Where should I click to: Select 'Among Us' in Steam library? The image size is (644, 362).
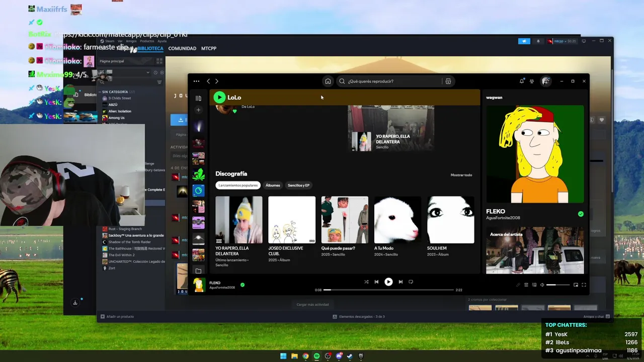click(116, 118)
